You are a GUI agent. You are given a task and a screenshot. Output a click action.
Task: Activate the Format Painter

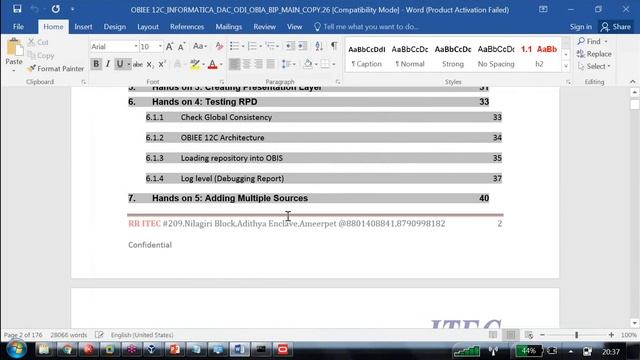click(56, 69)
